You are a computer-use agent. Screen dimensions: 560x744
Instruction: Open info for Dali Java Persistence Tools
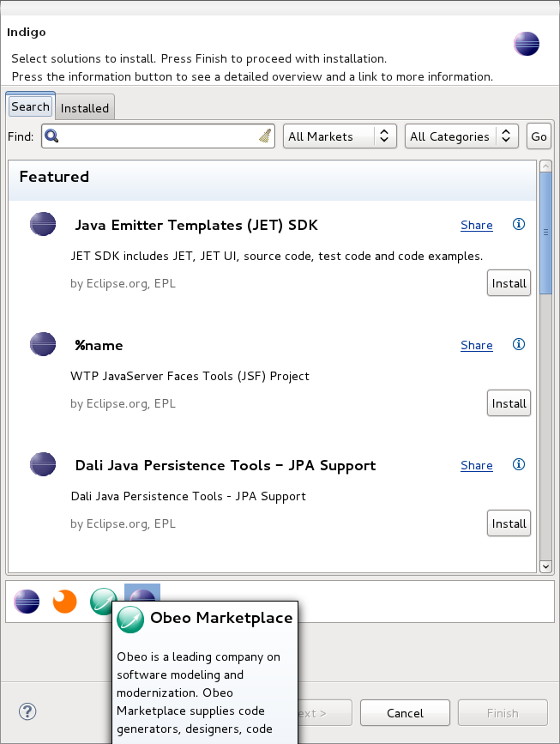tap(519, 464)
